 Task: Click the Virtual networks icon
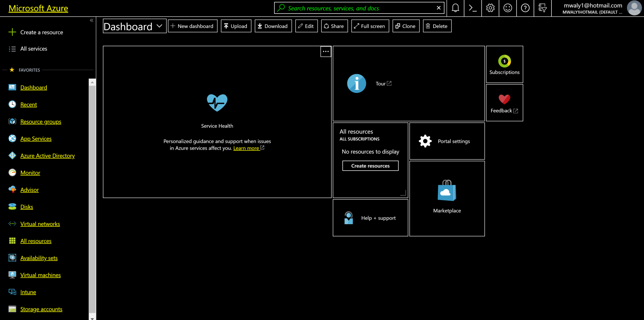coord(12,224)
